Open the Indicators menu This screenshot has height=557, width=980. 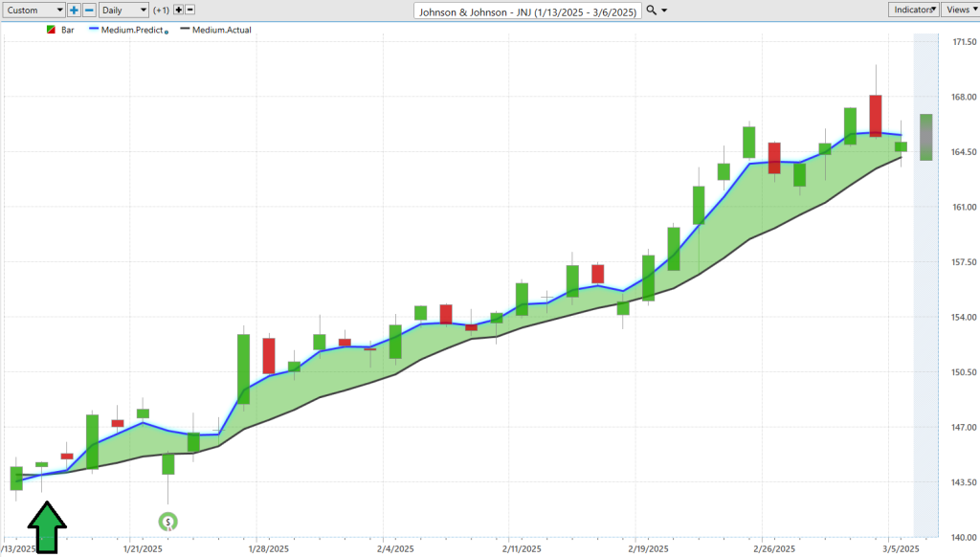tap(914, 10)
